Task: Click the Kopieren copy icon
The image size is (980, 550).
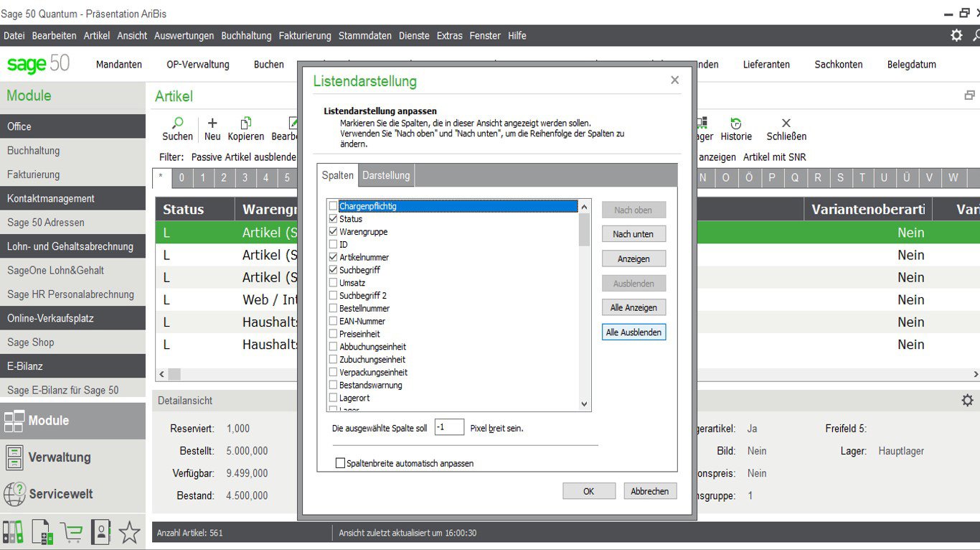Action: click(245, 123)
